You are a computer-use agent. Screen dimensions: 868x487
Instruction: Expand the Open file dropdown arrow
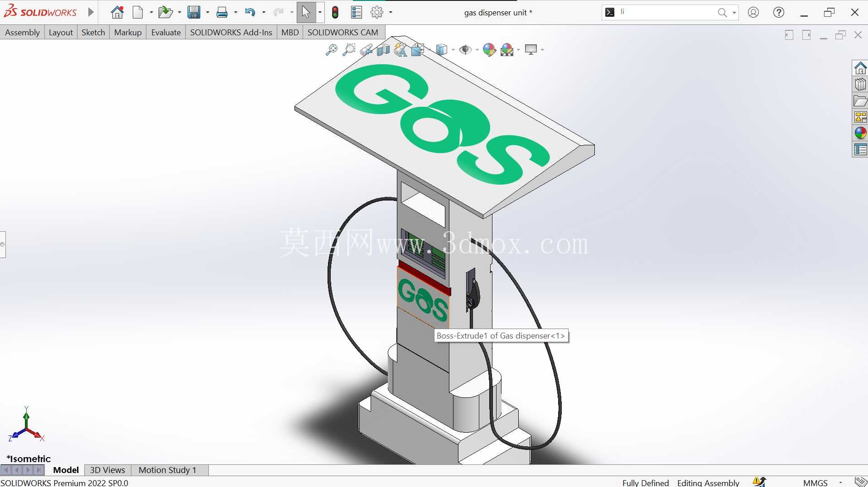point(180,13)
